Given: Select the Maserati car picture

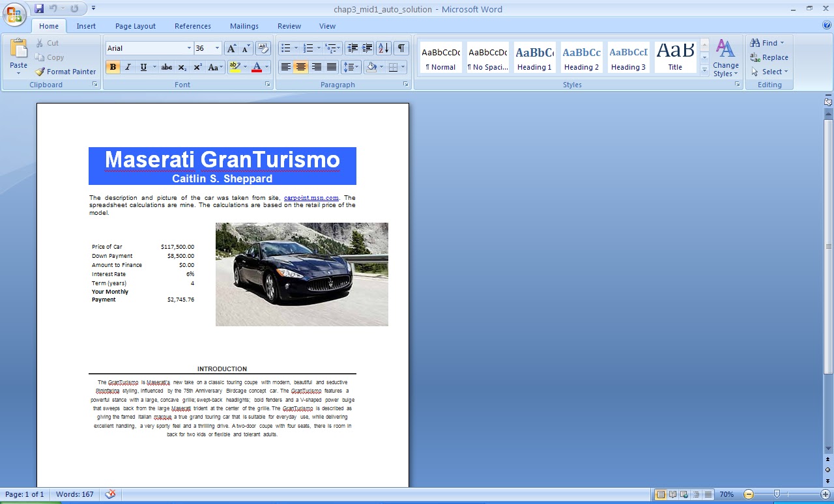Looking at the screenshot, I should pyautogui.click(x=302, y=274).
